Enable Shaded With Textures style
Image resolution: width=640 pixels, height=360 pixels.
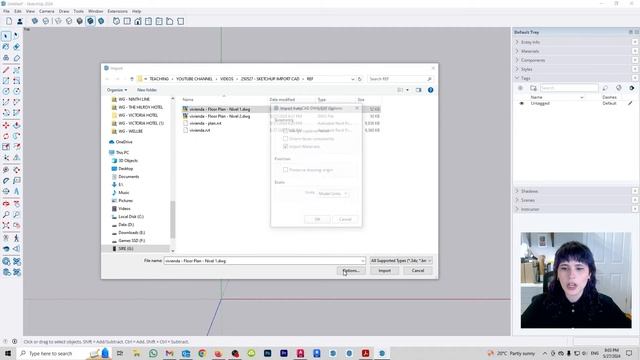coord(90,21)
